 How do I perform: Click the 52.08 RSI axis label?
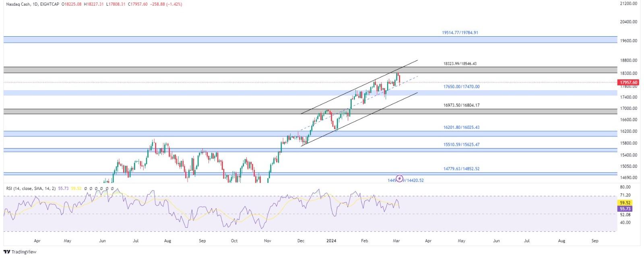click(625, 215)
